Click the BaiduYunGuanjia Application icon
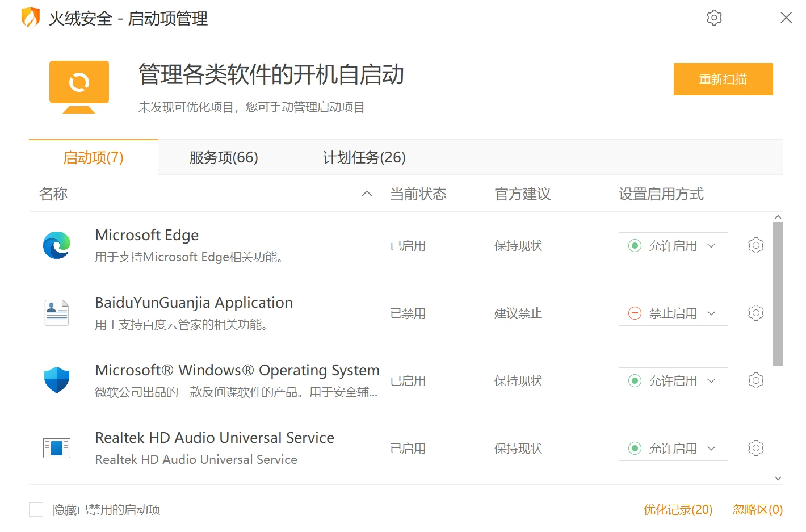 tap(57, 313)
